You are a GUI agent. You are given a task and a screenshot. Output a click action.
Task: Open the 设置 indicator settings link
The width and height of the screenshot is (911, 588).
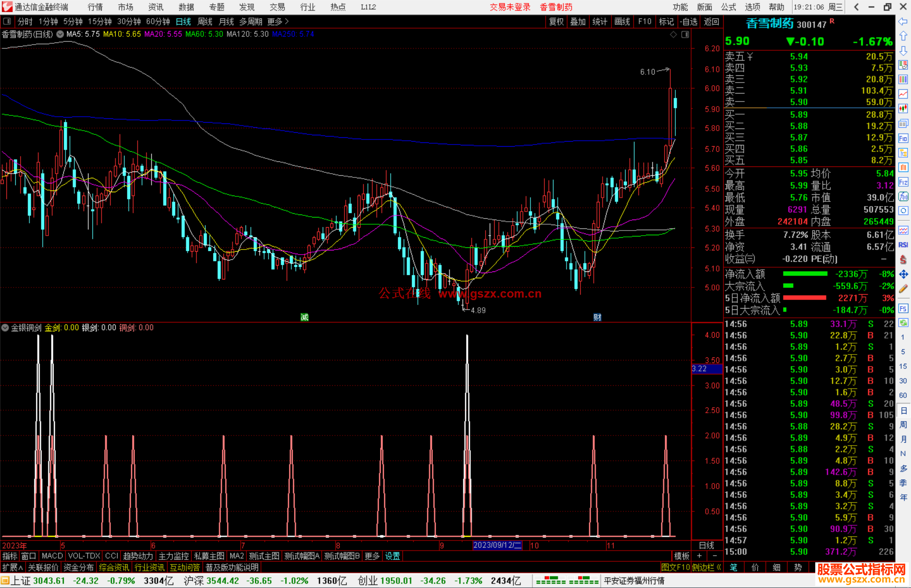[x=392, y=556]
